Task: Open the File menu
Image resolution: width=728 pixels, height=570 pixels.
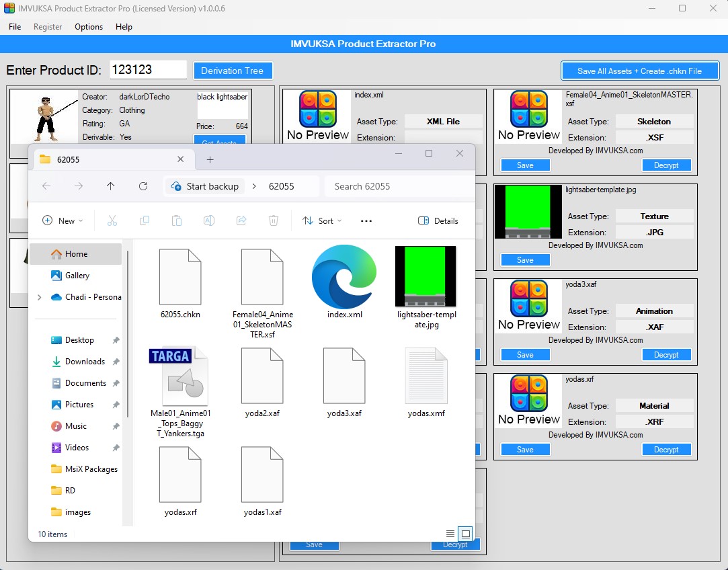Action: [15, 26]
